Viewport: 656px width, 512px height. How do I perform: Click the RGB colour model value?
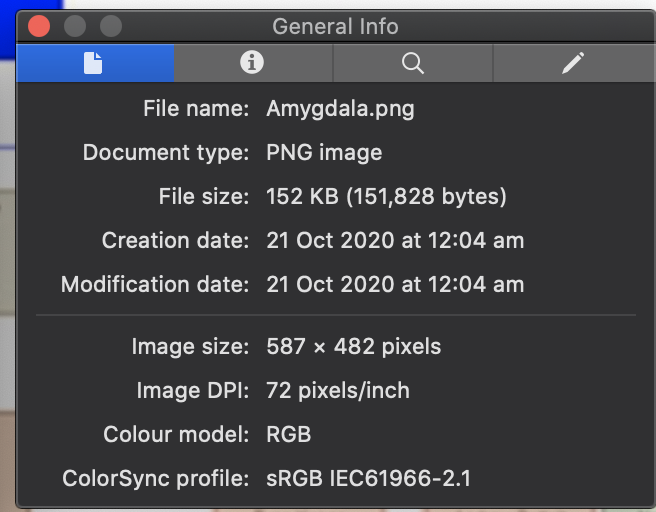(x=289, y=434)
